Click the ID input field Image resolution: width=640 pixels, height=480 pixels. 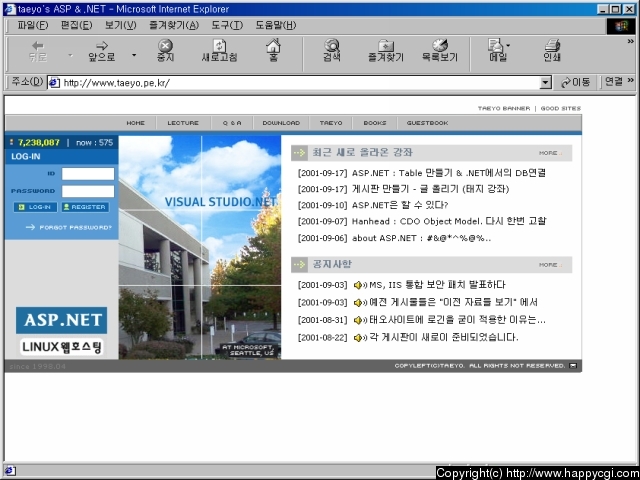[88, 173]
